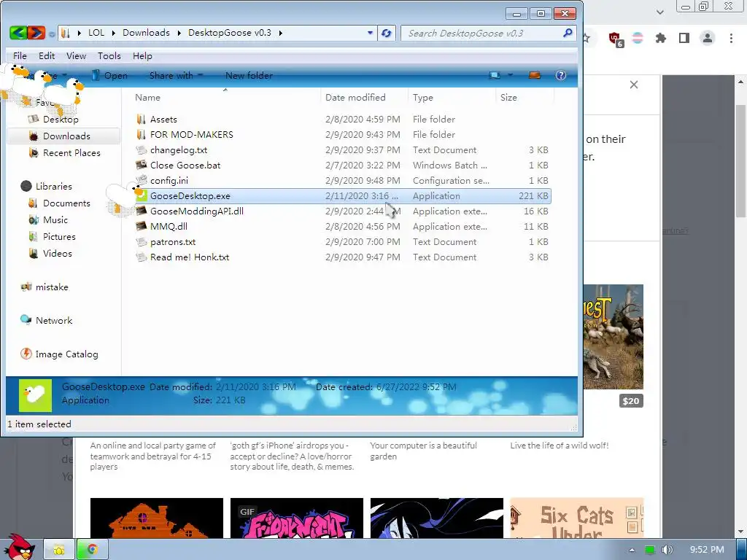Viewport: 747px width, 560px height.
Task: Open Explorer help question mark icon
Action: coord(561,75)
